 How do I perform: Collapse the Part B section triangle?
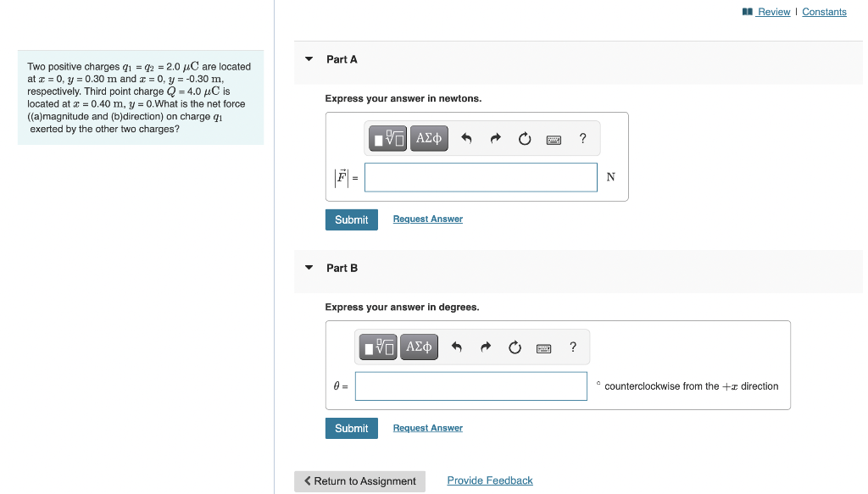point(309,267)
